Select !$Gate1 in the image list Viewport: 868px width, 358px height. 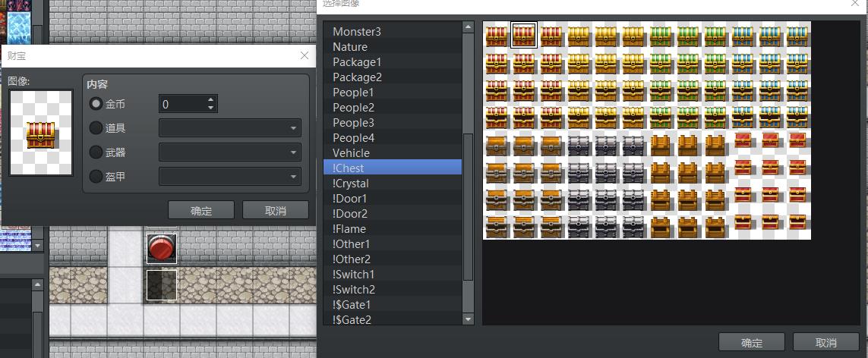click(393, 304)
